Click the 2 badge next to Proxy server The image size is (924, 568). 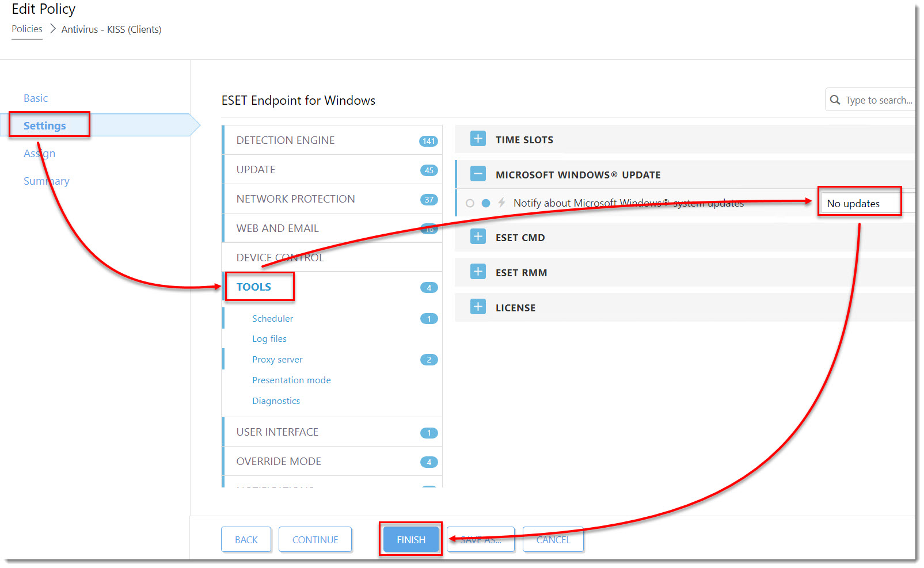429,360
